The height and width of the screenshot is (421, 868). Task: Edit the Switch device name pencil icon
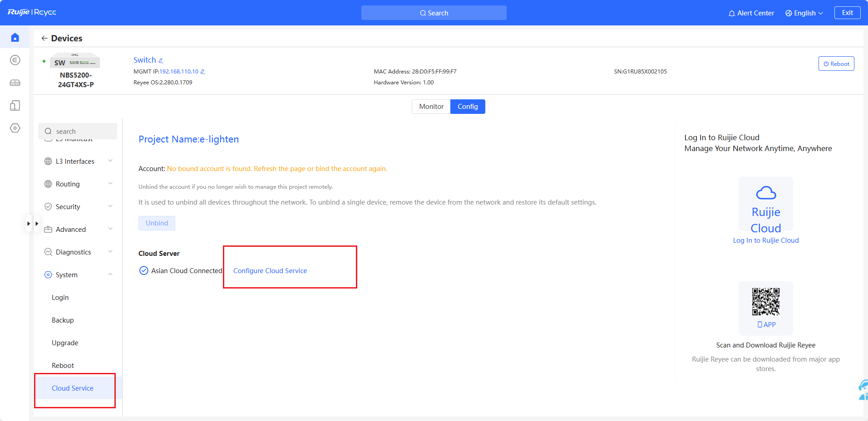161,60
